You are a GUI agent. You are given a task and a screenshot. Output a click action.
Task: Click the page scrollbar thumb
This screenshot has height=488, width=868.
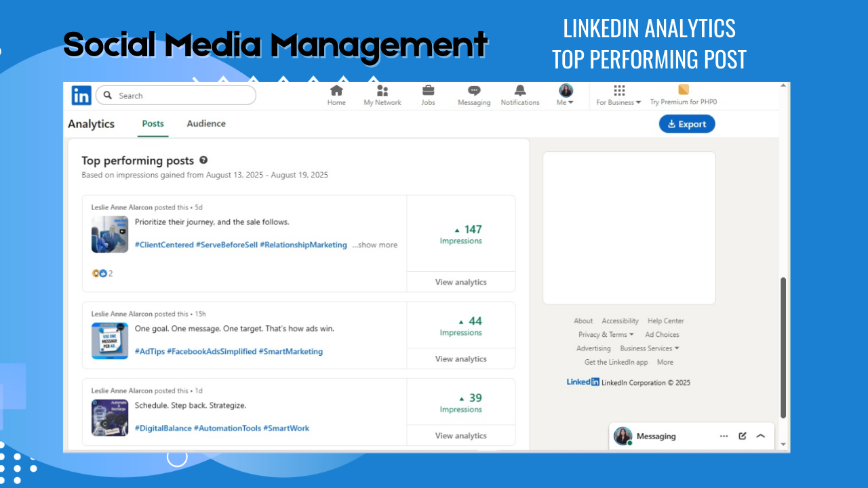784,347
